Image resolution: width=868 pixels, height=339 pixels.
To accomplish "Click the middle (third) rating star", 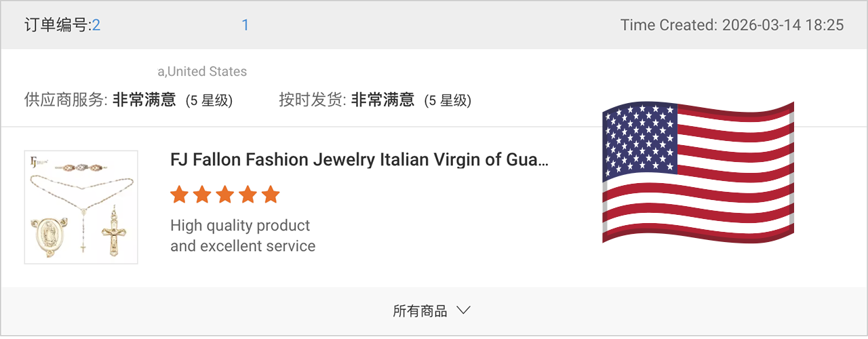I will tap(225, 195).
